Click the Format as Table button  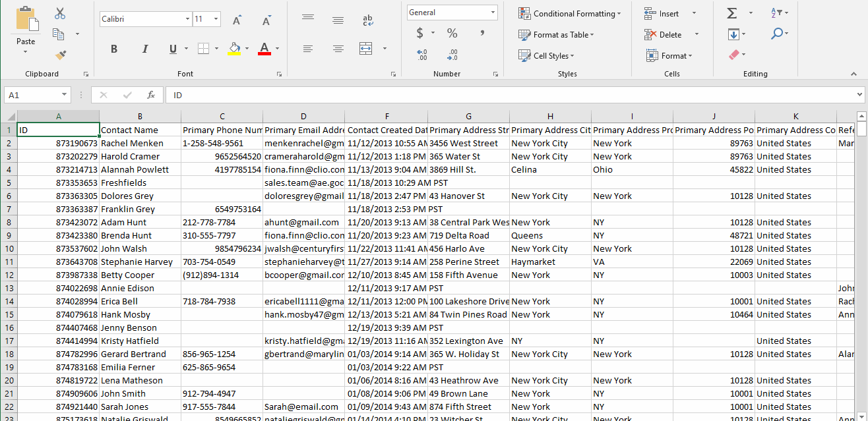point(555,35)
